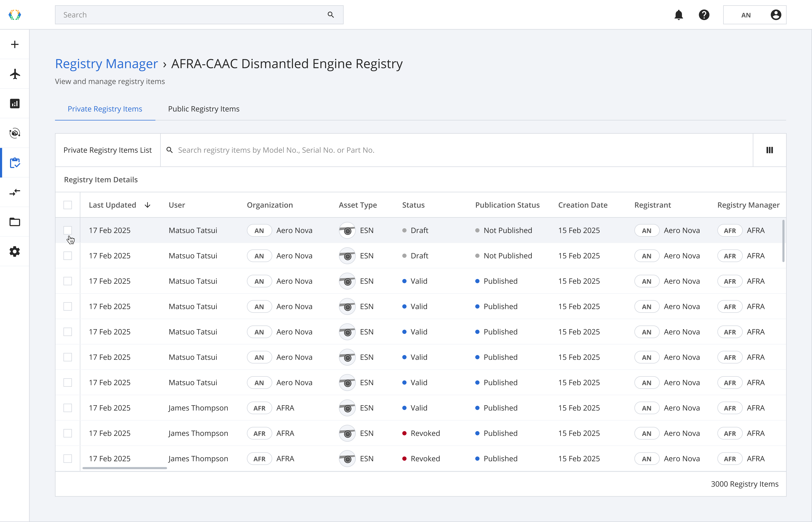The width and height of the screenshot is (812, 522).
Task: Toggle the select-all checkbox in table header
Action: (68, 205)
